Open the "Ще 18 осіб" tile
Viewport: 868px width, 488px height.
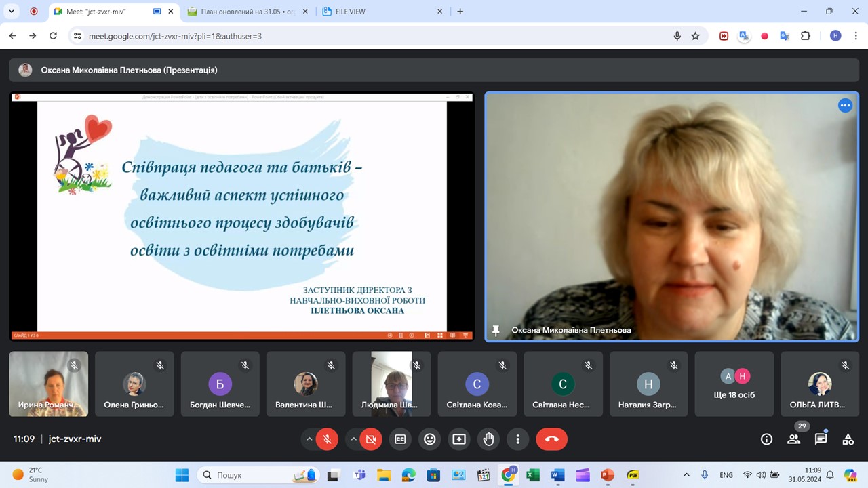(736, 384)
